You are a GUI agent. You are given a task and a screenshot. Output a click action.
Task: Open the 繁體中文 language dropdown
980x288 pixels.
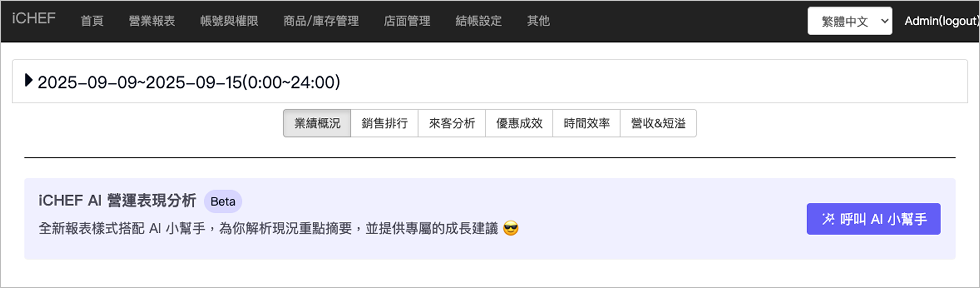point(849,21)
